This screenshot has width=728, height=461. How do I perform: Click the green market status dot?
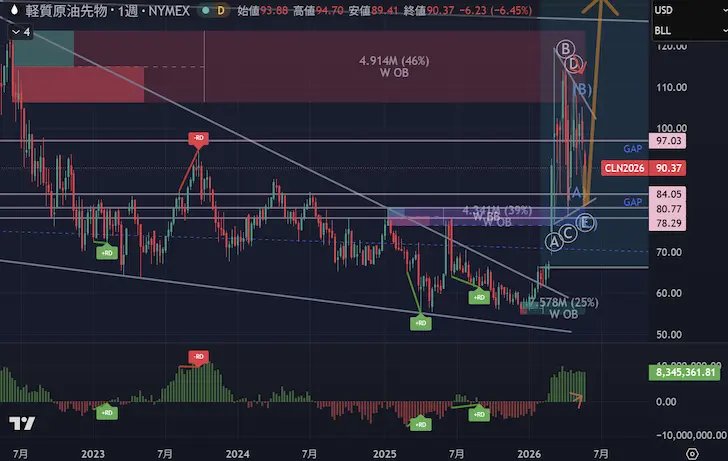tap(205, 10)
